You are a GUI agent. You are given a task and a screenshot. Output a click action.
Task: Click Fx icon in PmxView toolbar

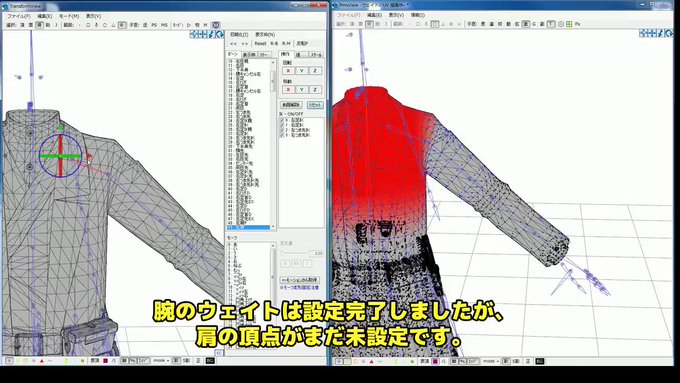(x=578, y=24)
